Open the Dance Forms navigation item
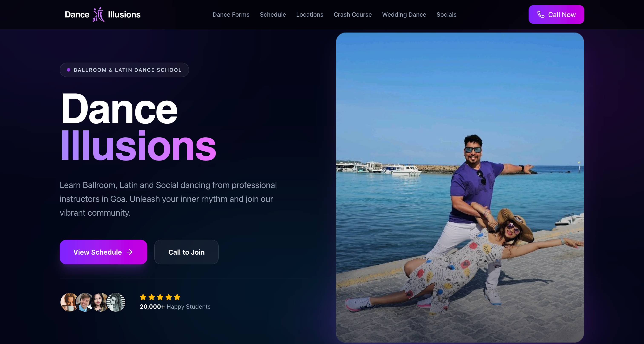Screen dimensions: 644x344 pos(231,14)
